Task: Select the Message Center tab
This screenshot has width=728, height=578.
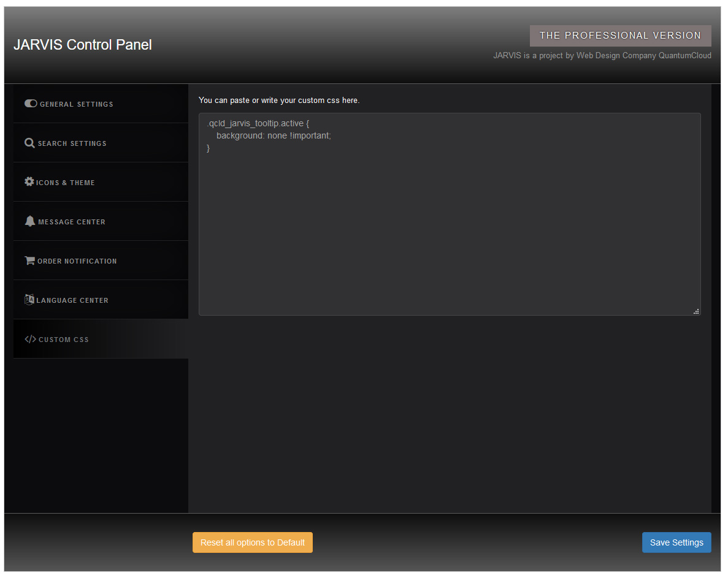Action: pyautogui.click(x=101, y=221)
